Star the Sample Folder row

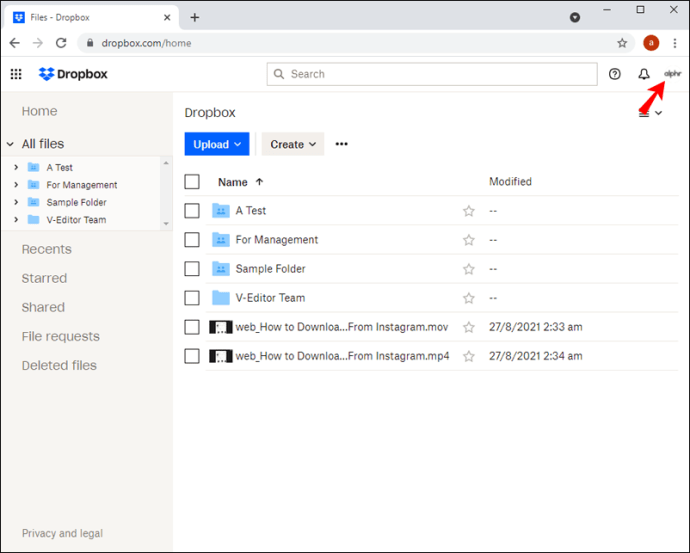pyautogui.click(x=469, y=269)
